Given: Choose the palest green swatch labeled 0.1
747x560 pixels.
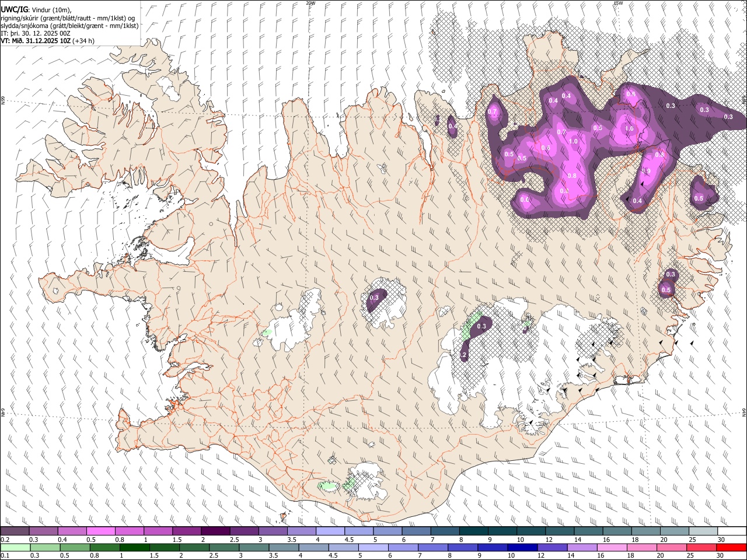Looking at the screenshot, I should [15, 548].
